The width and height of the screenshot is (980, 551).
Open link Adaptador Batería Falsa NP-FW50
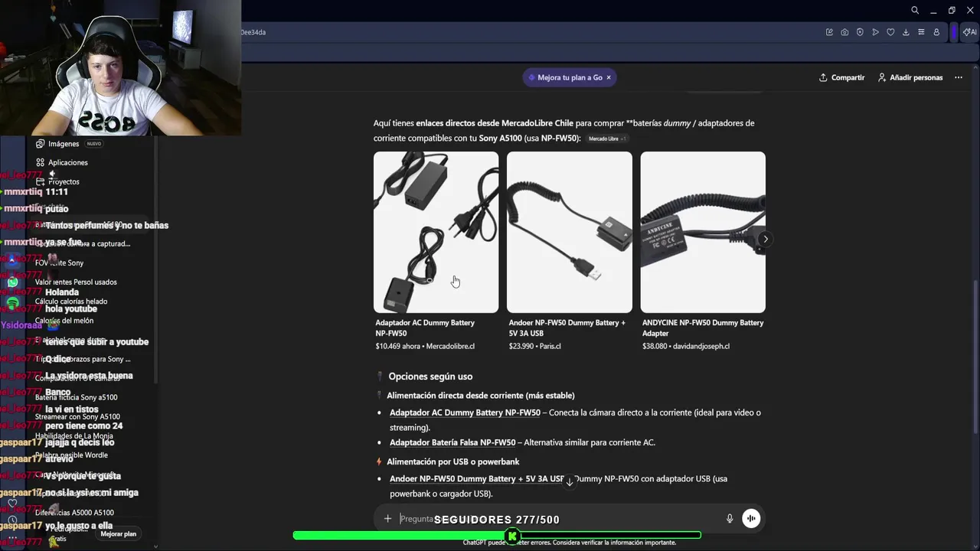point(452,442)
